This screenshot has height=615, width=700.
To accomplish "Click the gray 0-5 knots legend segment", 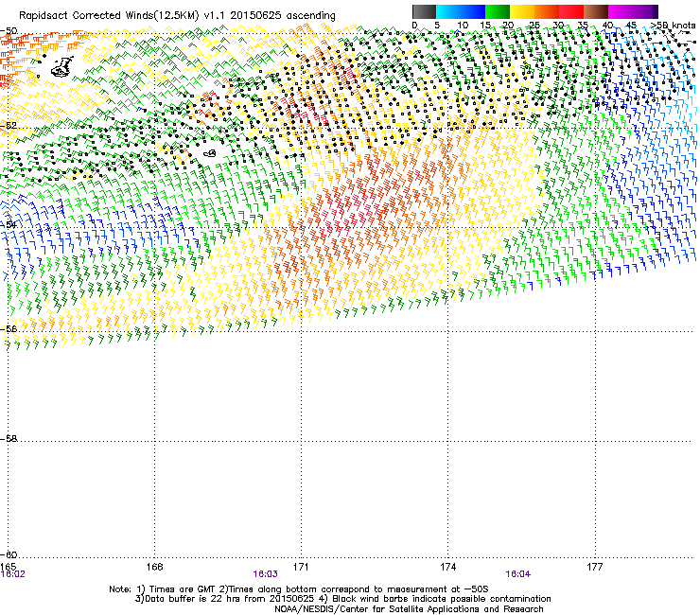I will tap(424, 11).
